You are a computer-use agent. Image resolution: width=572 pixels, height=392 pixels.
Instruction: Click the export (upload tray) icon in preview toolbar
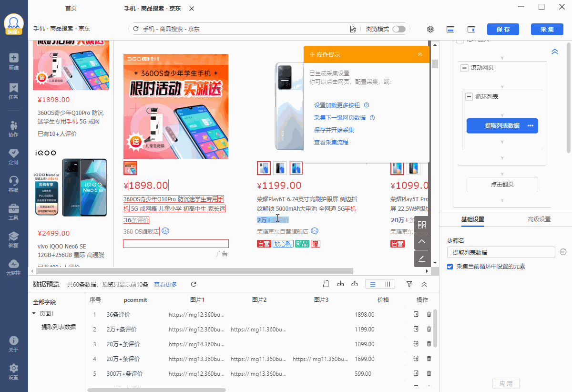tap(355, 284)
